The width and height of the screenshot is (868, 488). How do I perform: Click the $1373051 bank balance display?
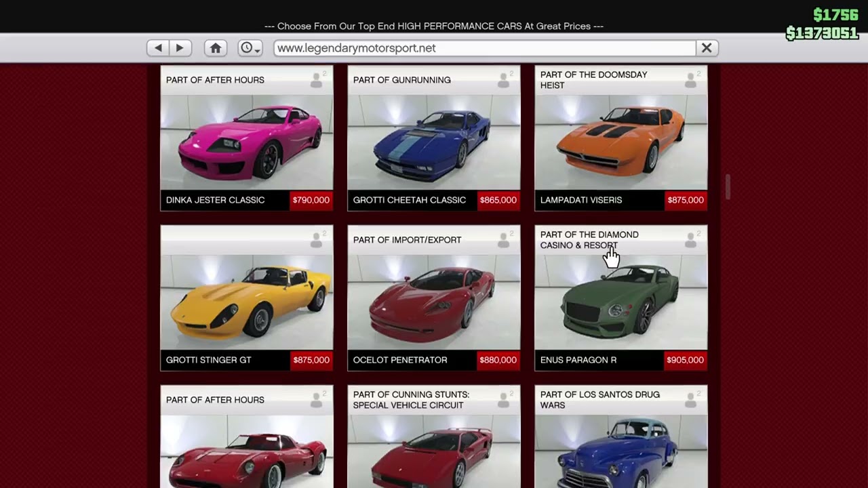point(822,33)
